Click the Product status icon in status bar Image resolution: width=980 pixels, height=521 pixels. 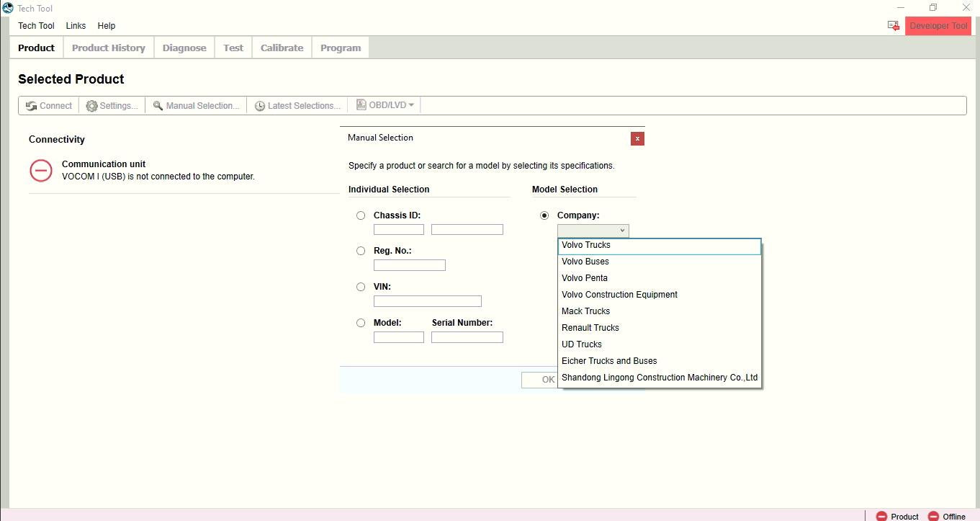[881, 516]
